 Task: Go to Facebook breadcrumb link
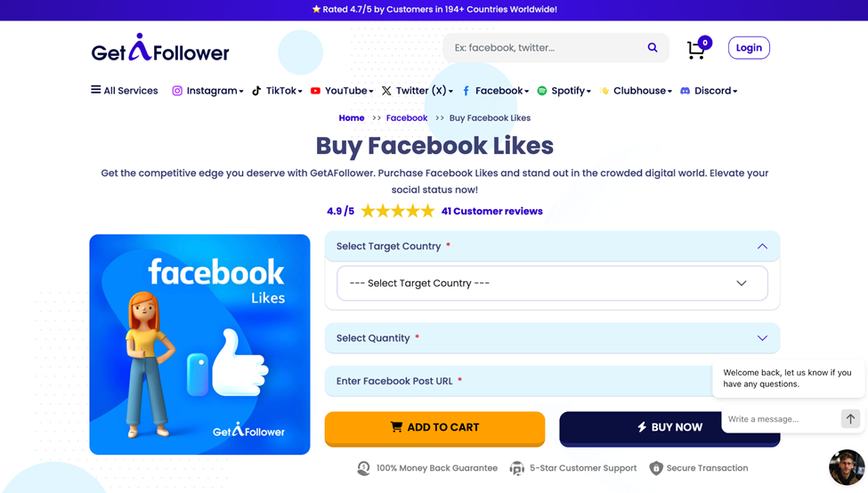406,117
